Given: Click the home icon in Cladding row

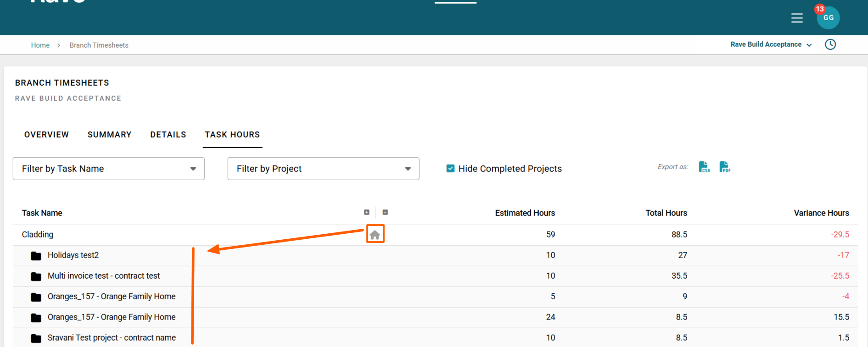Looking at the screenshot, I should click(375, 235).
